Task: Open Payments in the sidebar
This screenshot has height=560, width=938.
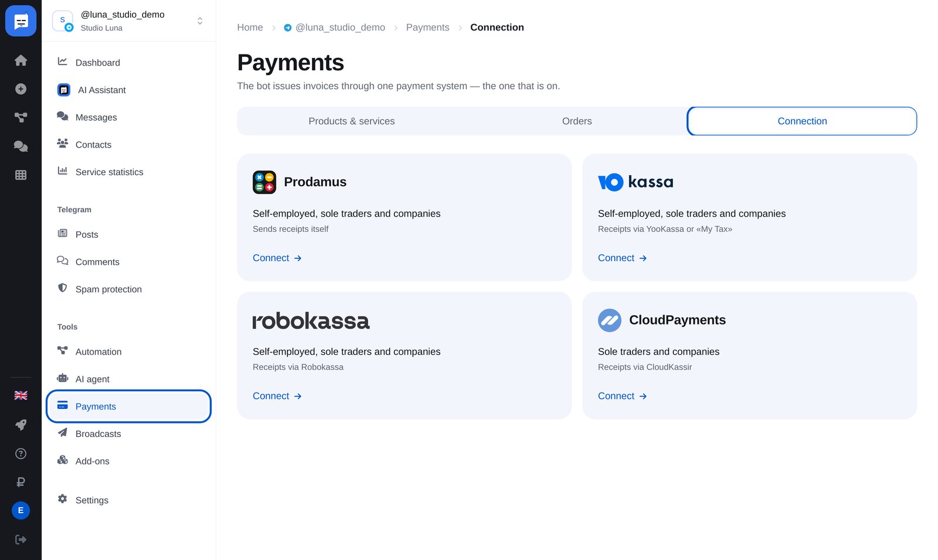Action: click(x=128, y=407)
